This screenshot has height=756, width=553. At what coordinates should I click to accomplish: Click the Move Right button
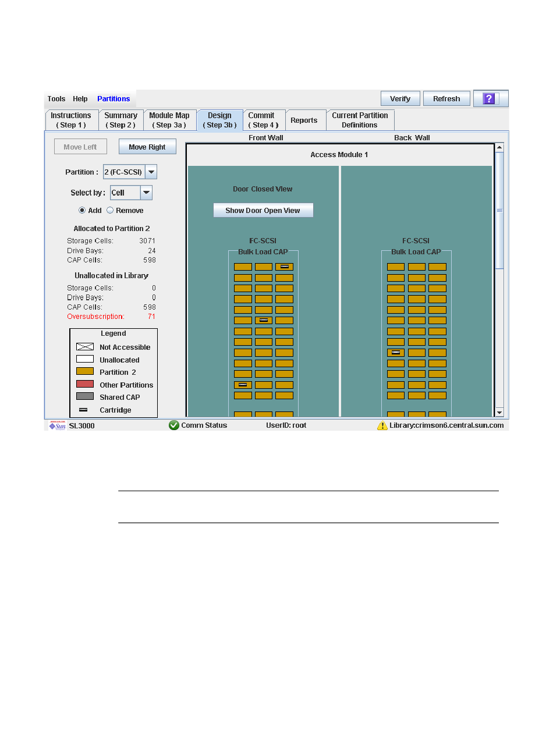[x=147, y=147]
